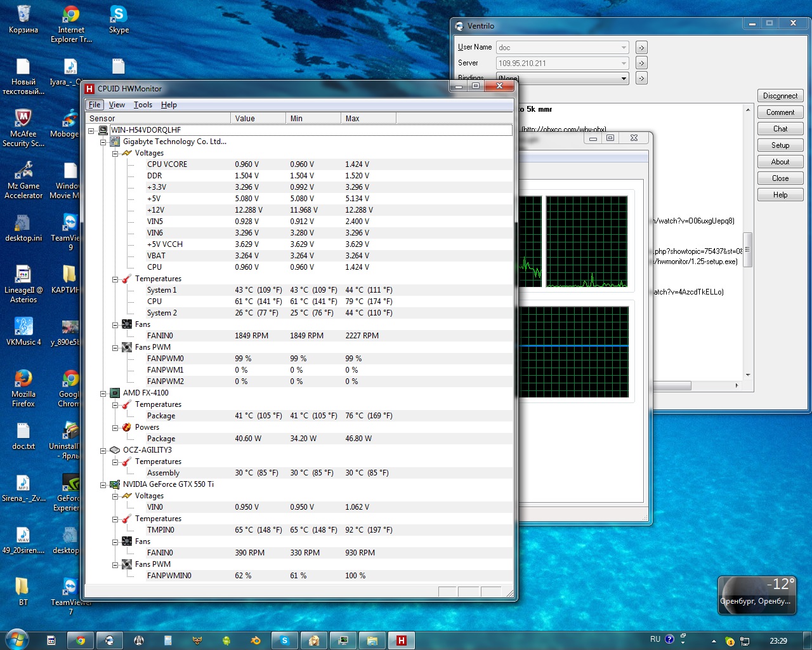Collapse the AMD FX-4100 node
The image size is (812, 650).
point(103,393)
